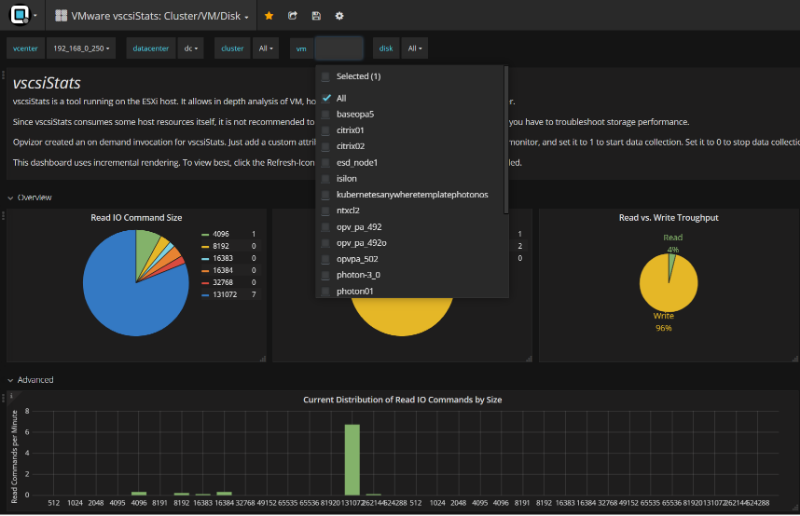Click Current Distribution of Read IO title
The image size is (800, 516).
(x=403, y=400)
